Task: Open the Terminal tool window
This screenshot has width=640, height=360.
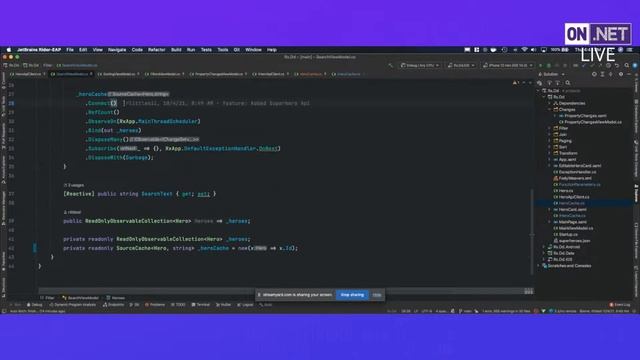Action: pos(201,305)
